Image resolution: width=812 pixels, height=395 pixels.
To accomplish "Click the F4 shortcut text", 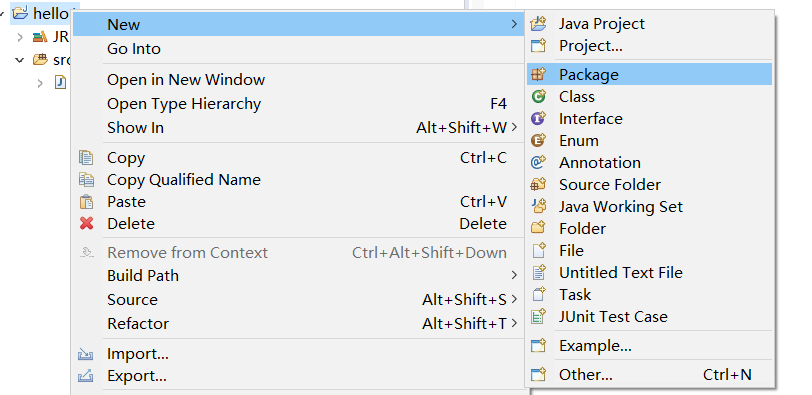I will pyautogui.click(x=498, y=104).
